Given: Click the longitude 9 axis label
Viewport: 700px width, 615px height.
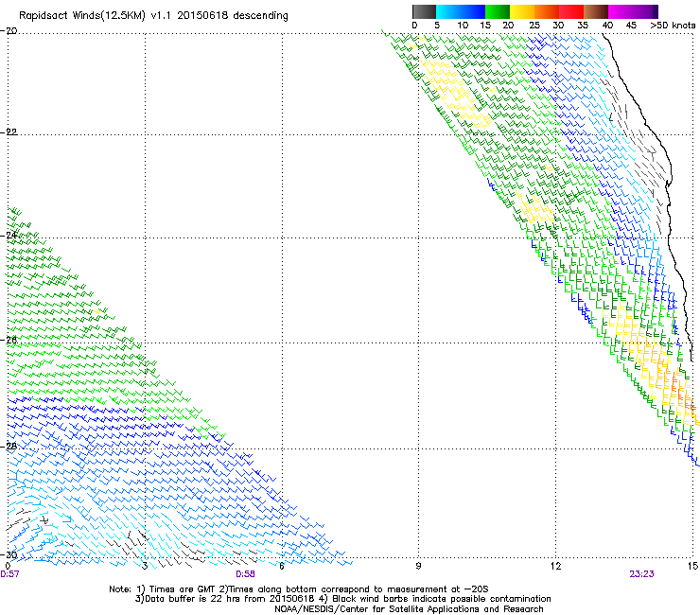Looking at the screenshot, I should pos(418,566).
